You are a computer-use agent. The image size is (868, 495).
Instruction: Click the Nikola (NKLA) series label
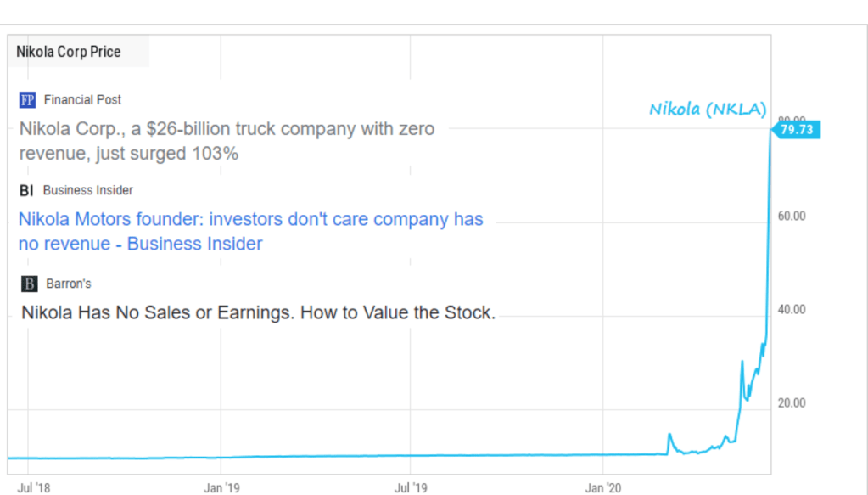(x=708, y=110)
